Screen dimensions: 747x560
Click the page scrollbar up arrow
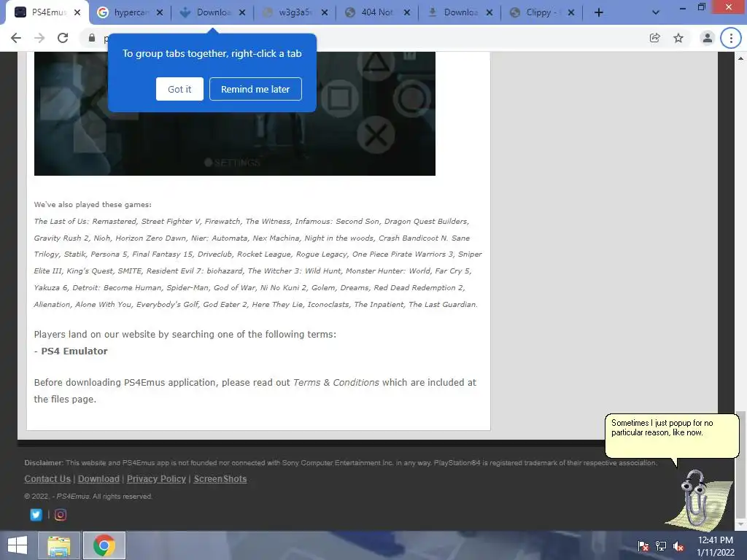(x=741, y=58)
